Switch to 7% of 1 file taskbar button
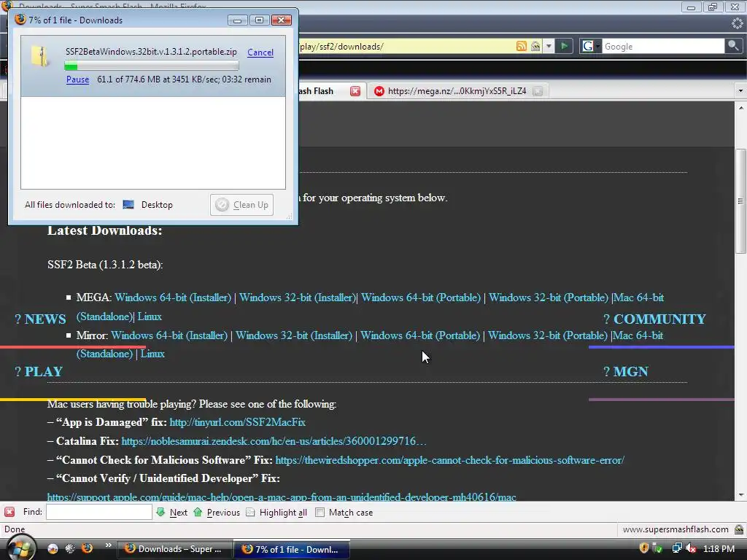 pos(292,549)
